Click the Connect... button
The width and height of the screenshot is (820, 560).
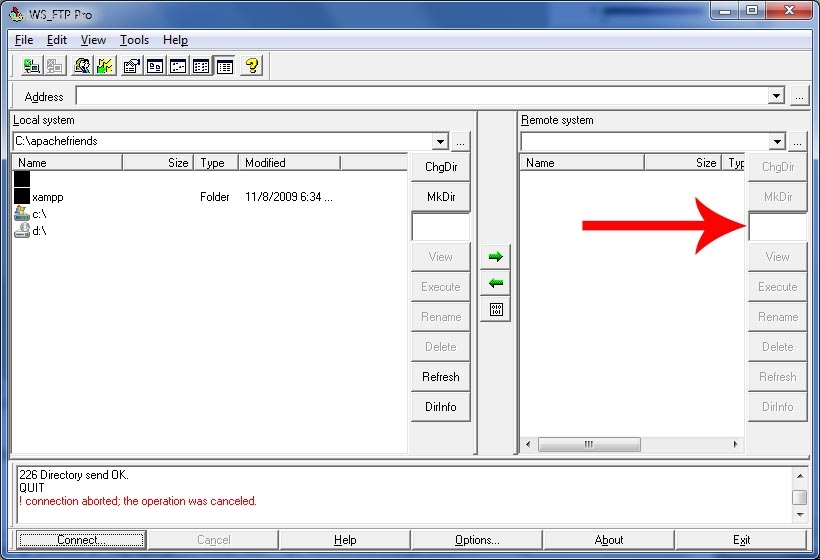click(x=81, y=540)
